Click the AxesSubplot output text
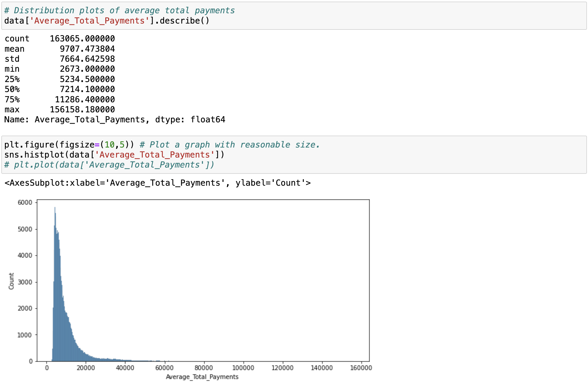 [158, 183]
